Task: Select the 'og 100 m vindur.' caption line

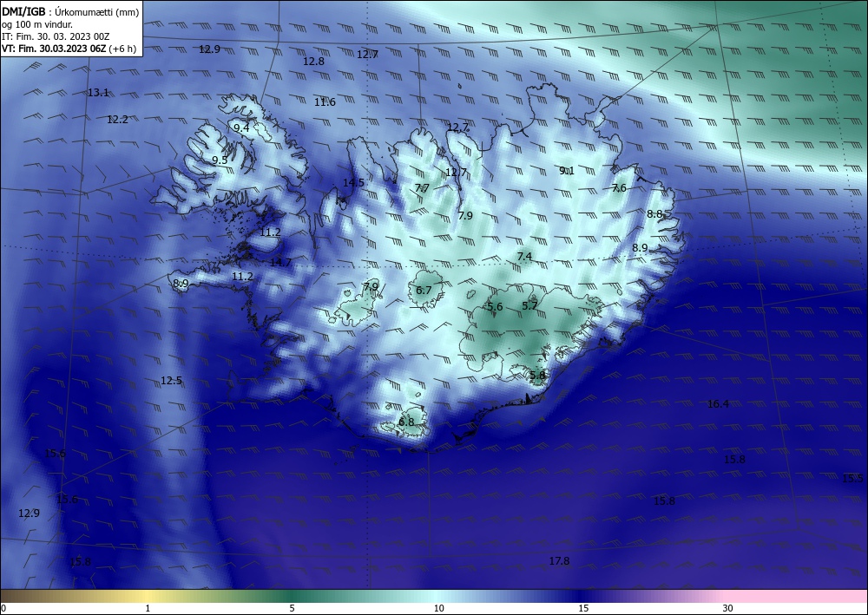Action: click(x=37, y=24)
